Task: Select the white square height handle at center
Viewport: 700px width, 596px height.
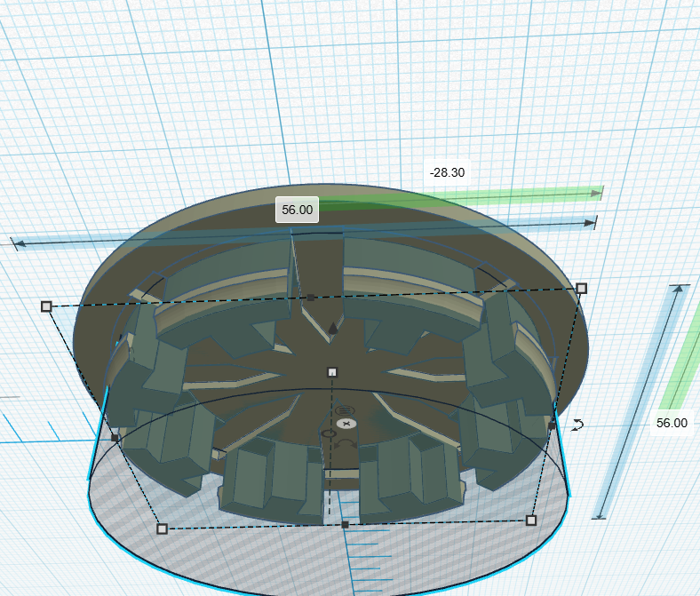Action: (332, 372)
